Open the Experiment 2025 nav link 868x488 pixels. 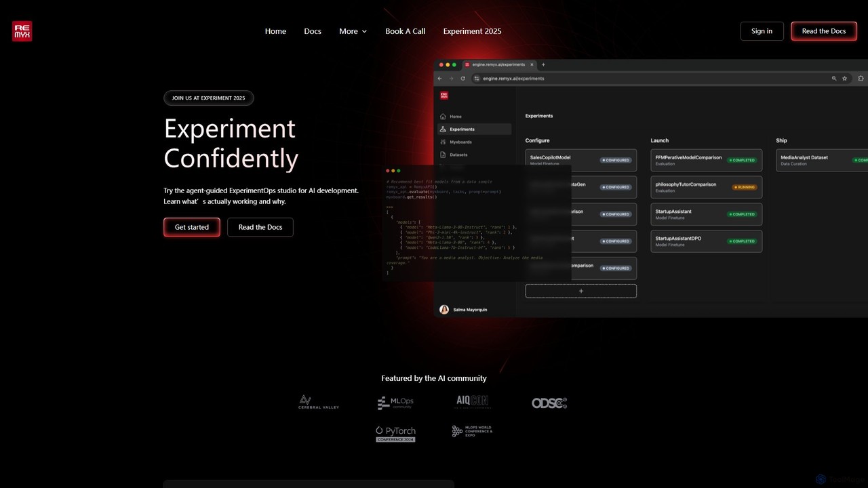472,31
